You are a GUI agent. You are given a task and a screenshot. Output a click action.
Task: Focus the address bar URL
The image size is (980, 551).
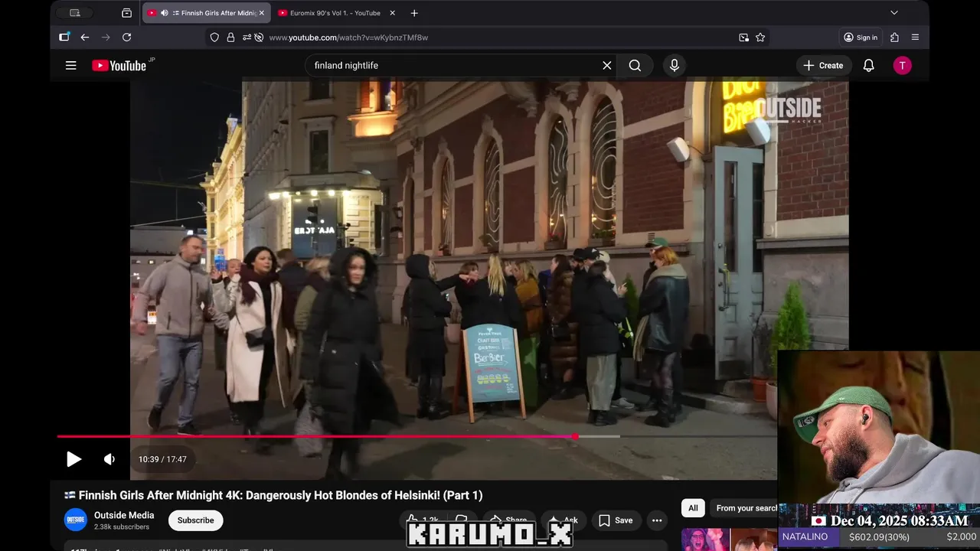[x=348, y=37]
